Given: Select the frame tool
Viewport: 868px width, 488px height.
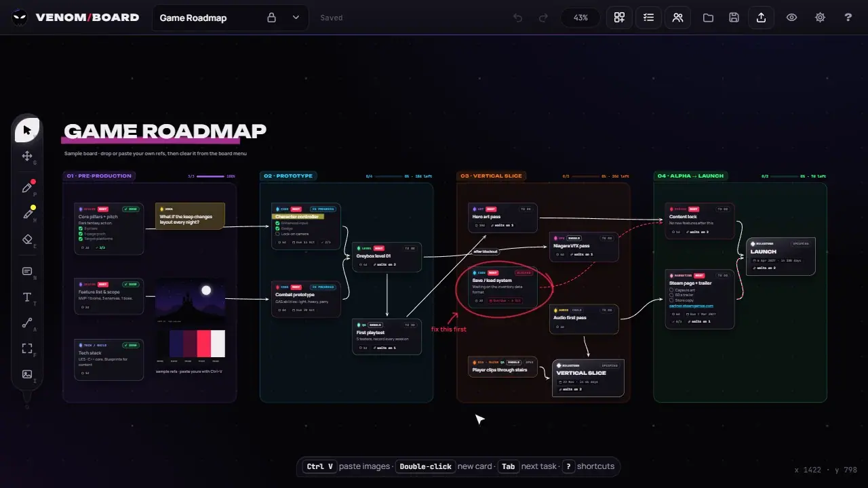Looking at the screenshot, I should 27,348.
